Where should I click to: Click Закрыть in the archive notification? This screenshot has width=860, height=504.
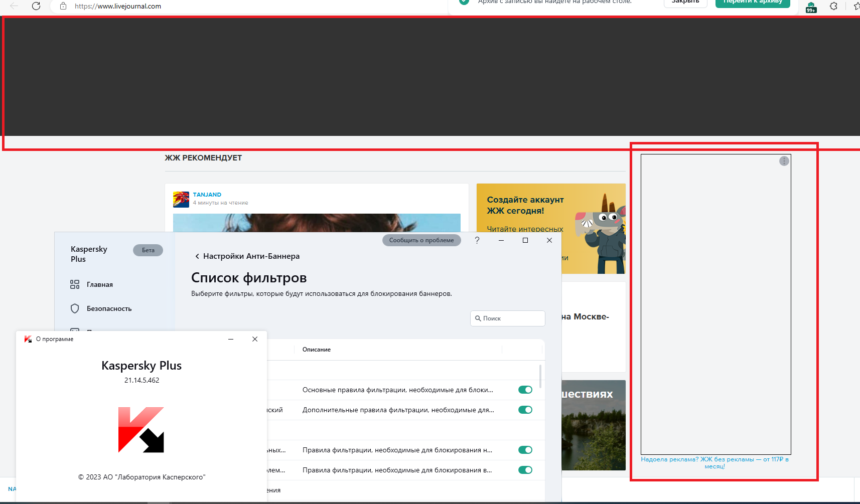685,2
